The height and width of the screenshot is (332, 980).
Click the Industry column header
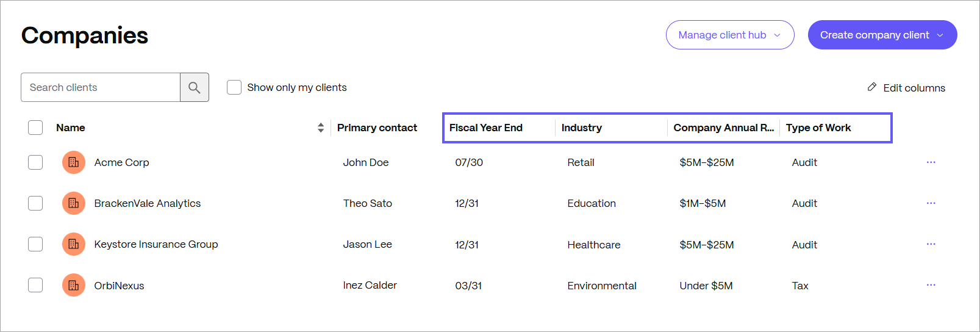click(x=582, y=128)
